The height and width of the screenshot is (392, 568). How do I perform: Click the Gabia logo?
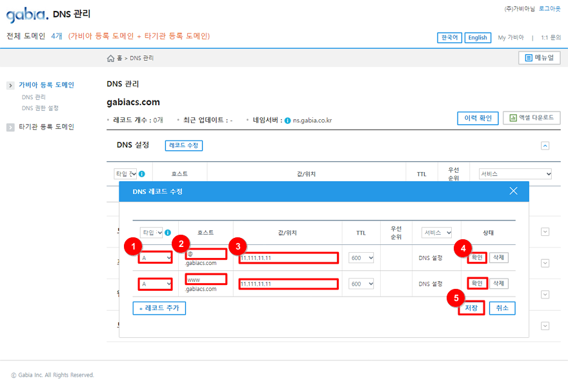27,14
